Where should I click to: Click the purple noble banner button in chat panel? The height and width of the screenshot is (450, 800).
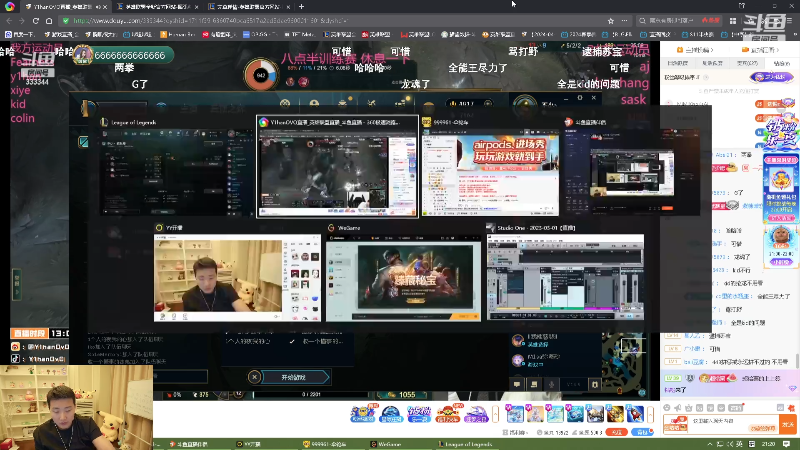771,77
